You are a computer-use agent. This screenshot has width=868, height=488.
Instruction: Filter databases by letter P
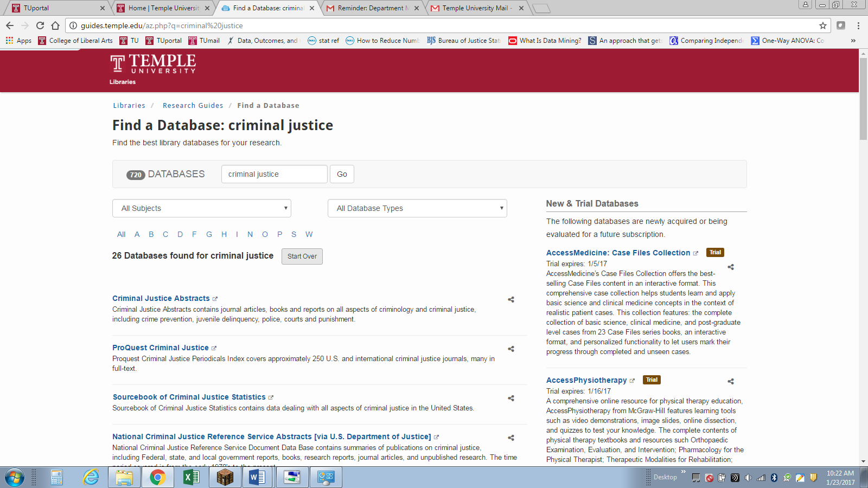click(279, 234)
